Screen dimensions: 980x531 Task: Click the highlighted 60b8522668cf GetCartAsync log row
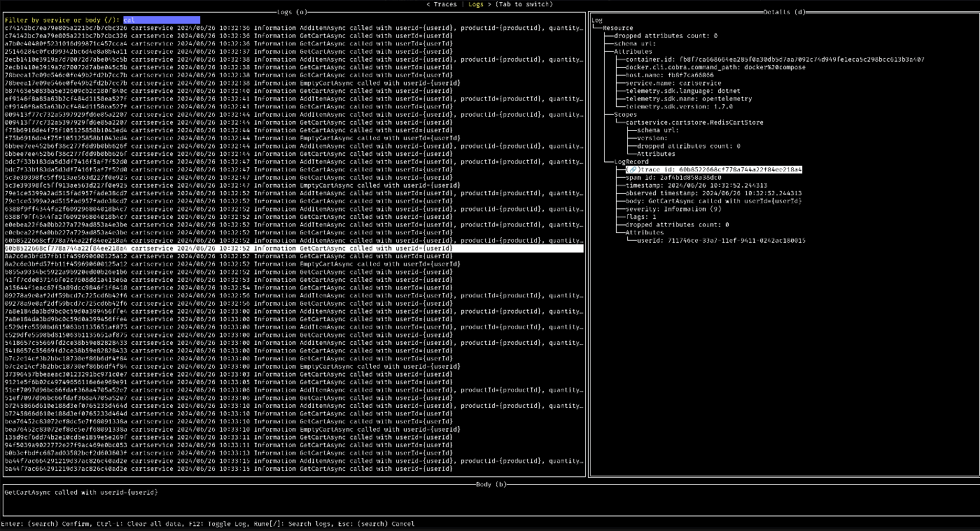point(294,248)
